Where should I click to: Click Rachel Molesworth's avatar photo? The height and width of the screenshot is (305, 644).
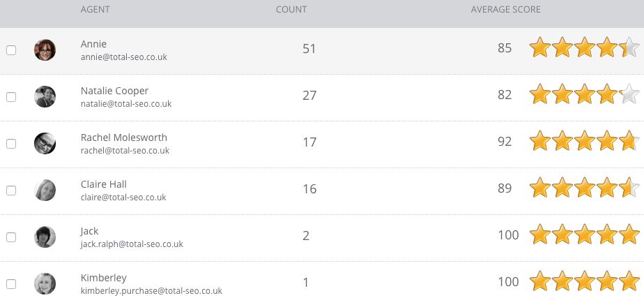tap(45, 144)
